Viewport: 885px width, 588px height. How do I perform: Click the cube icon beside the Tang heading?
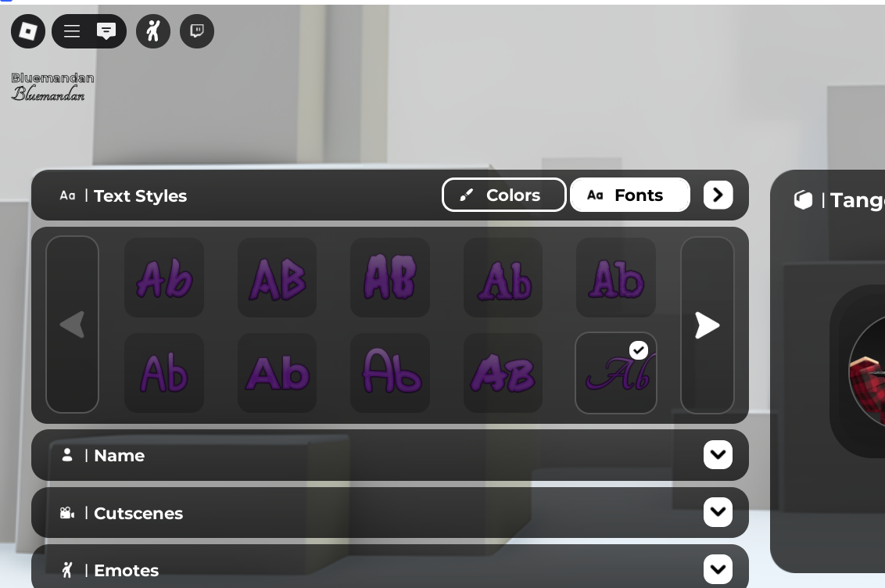coord(803,200)
